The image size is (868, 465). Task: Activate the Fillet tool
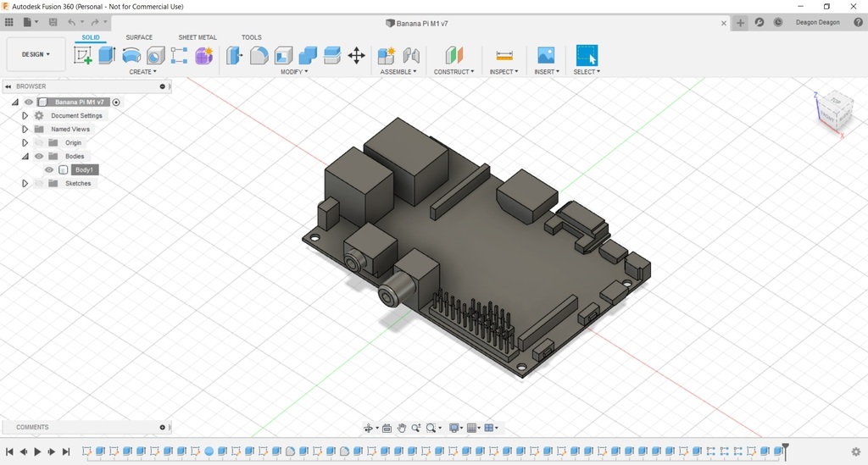point(259,55)
